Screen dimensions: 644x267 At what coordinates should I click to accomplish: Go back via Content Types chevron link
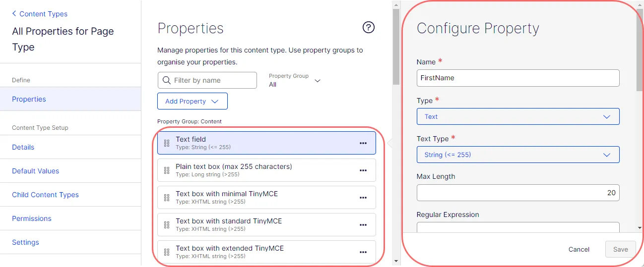pyautogui.click(x=40, y=14)
